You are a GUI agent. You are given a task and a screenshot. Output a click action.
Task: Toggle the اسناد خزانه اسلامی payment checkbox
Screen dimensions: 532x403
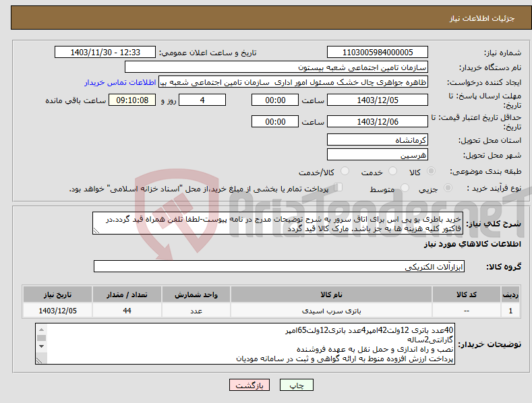338,187
